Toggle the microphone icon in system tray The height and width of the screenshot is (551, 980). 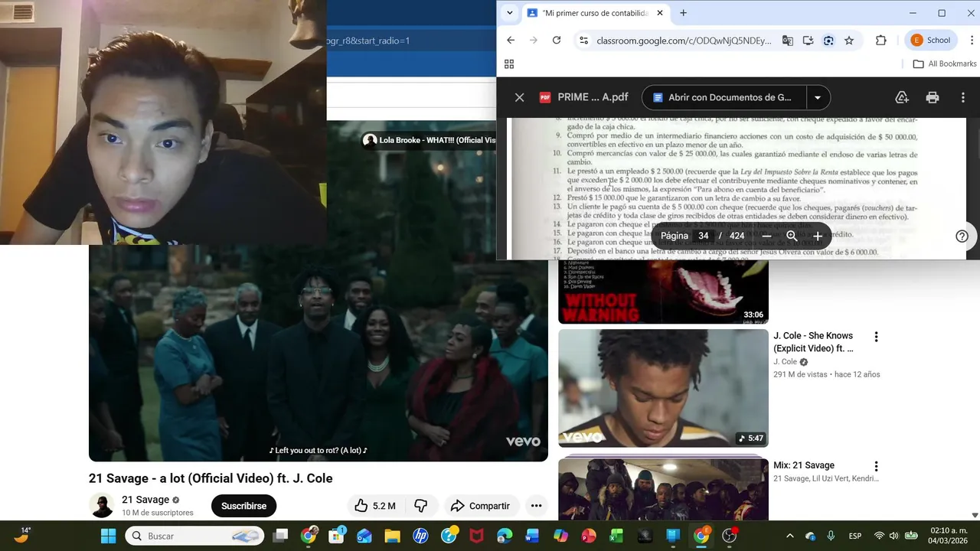coord(831,536)
